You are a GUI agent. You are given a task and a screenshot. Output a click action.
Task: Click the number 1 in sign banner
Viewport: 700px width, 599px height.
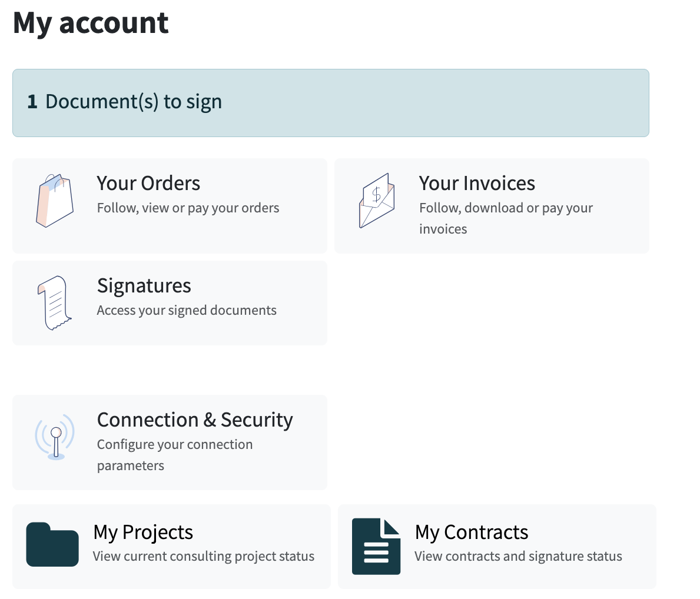tap(32, 102)
